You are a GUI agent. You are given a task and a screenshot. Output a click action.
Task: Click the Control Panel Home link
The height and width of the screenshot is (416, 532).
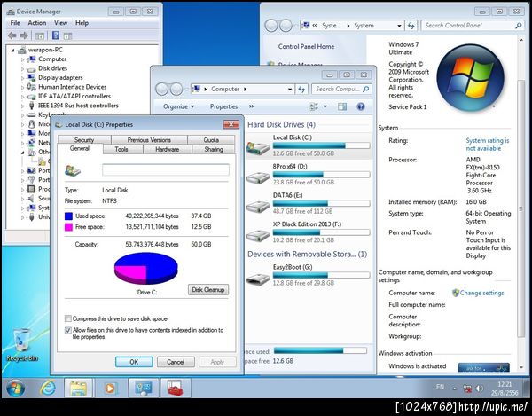(306, 46)
